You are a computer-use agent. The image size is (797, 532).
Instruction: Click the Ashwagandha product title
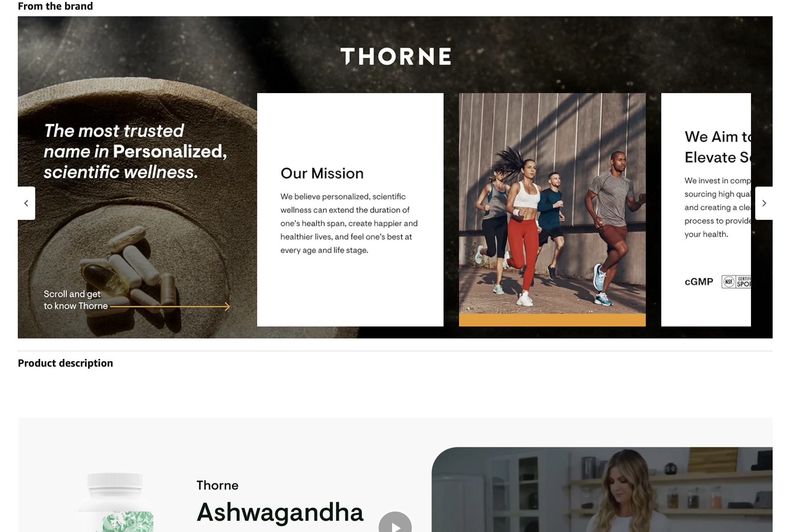[x=280, y=512]
